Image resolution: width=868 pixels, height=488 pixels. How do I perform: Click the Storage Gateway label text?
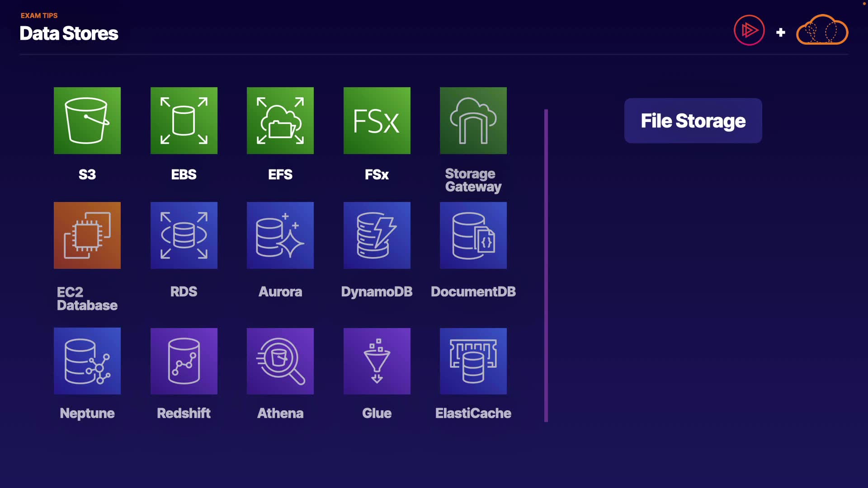[x=473, y=180]
